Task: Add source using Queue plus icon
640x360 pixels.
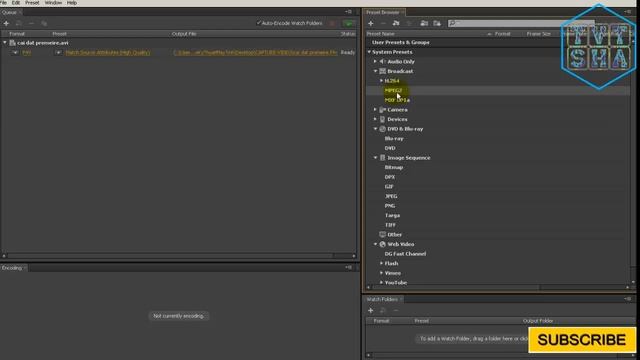Action: coord(6,23)
